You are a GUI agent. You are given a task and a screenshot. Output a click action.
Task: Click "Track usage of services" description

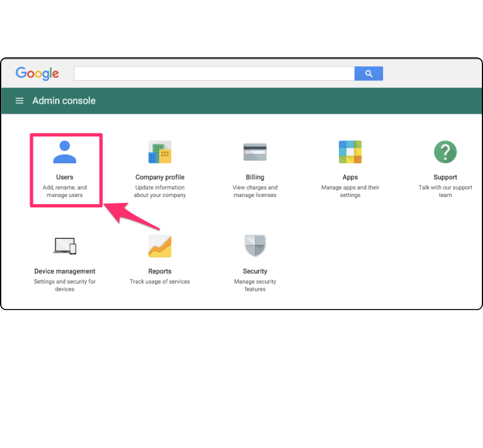click(160, 281)
